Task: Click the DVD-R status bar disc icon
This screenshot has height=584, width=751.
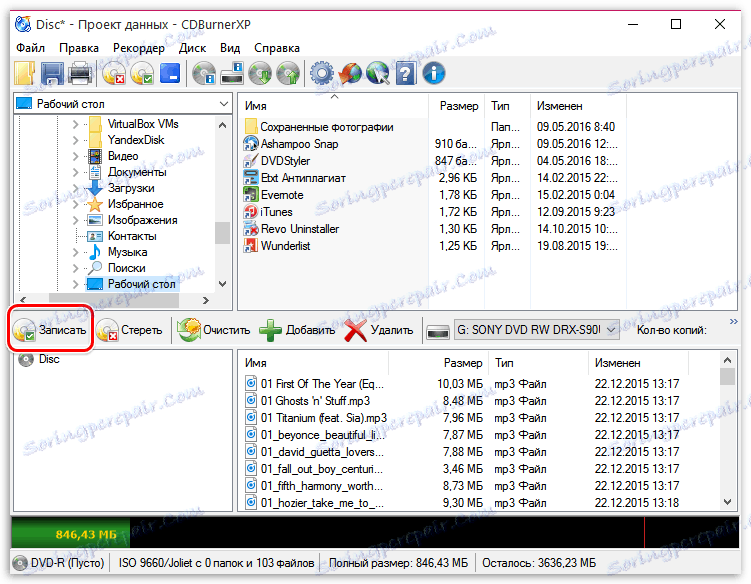Action: click(20, 562)
